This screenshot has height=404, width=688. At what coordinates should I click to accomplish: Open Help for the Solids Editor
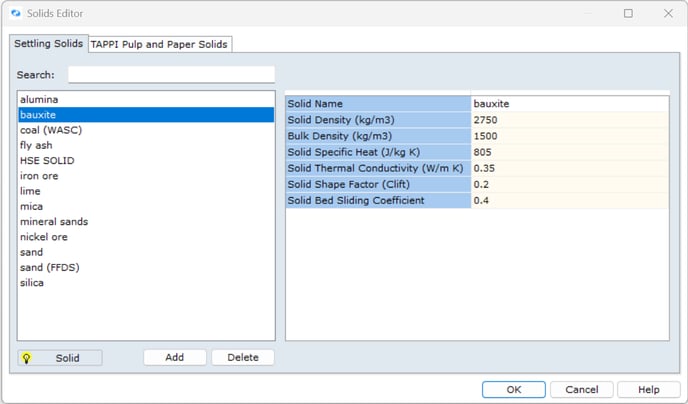click(648, 389)
